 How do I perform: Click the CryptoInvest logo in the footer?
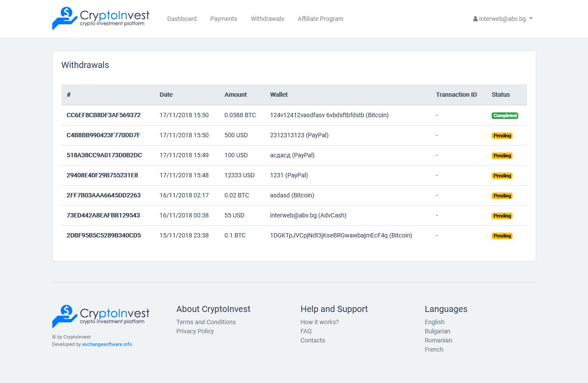pyautogui.click(x=101, y=316)
